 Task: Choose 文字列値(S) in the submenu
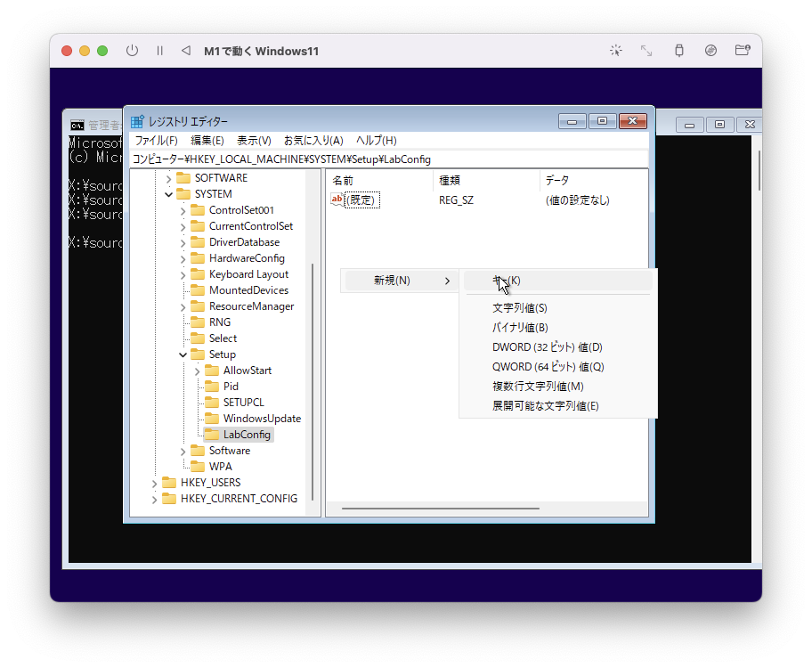557,308
